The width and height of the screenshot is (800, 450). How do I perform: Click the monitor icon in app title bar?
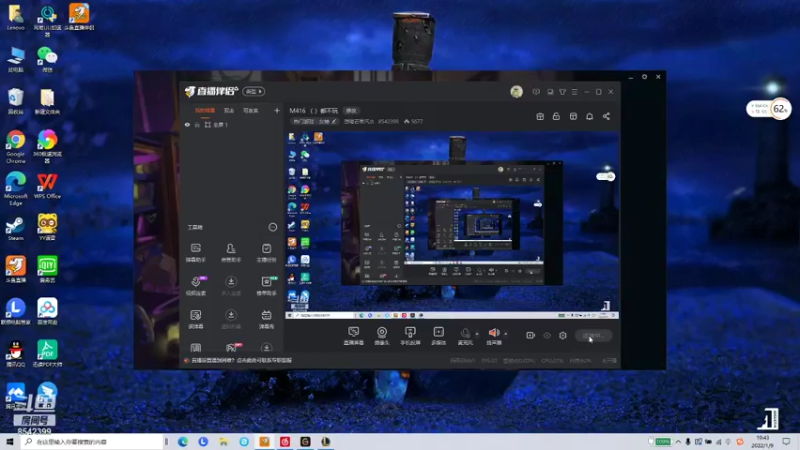[x=550, y=92]
